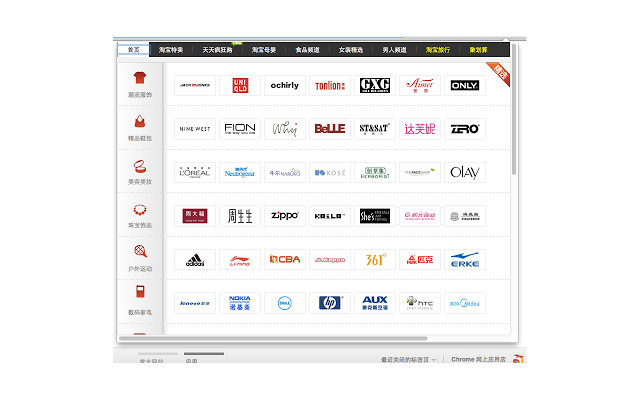Click the Midea brand logo
The image size is (640, 400).
pos(465,303)
